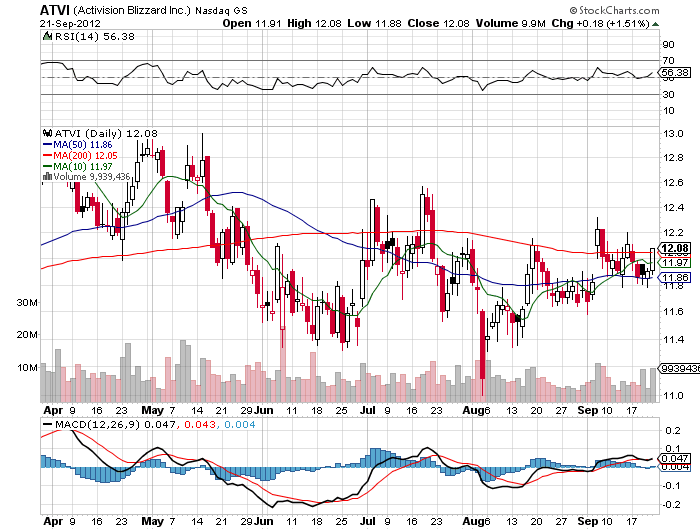Click the MACD(12,26,9) label
Viewport: 700px width, 530px height.
point(97,424)
